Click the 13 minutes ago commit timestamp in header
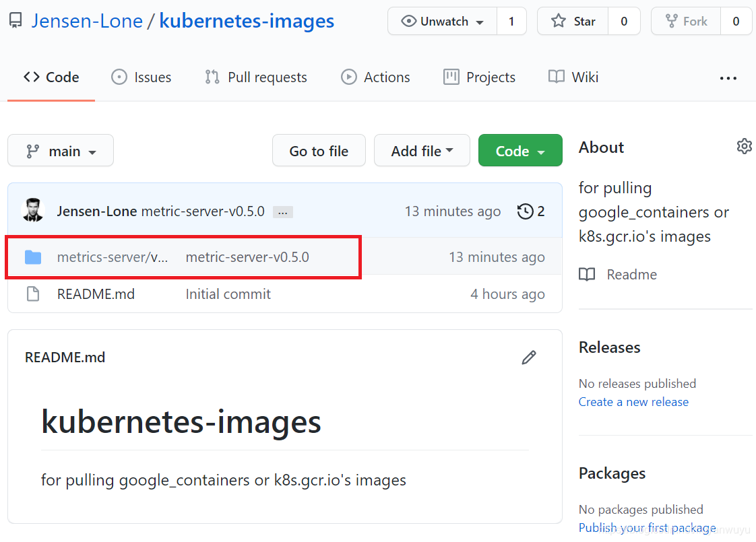The height and width of the screenshot is (542, 756). point(453,211)
